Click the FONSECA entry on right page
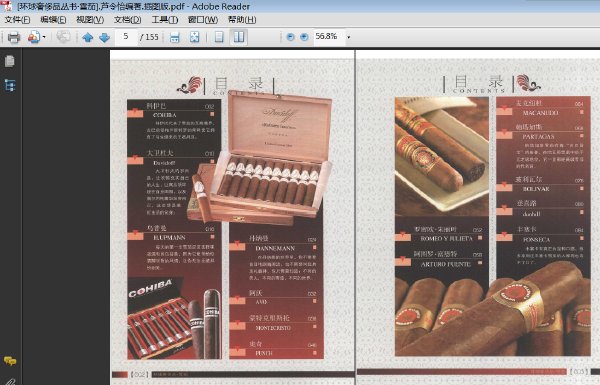600x385 pixels. pos(536,240)
